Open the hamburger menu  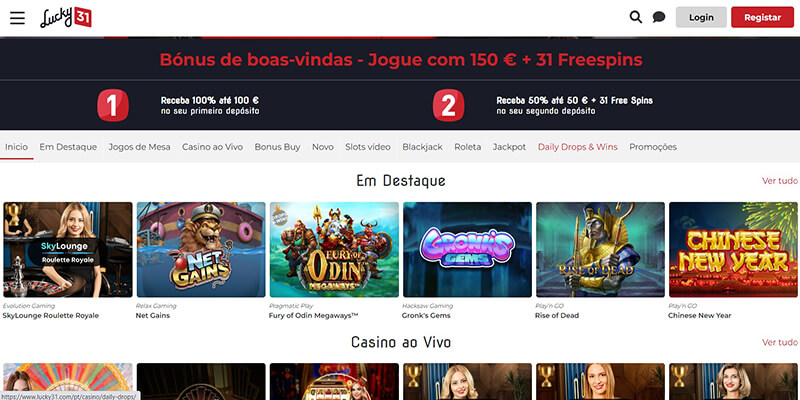17,18
